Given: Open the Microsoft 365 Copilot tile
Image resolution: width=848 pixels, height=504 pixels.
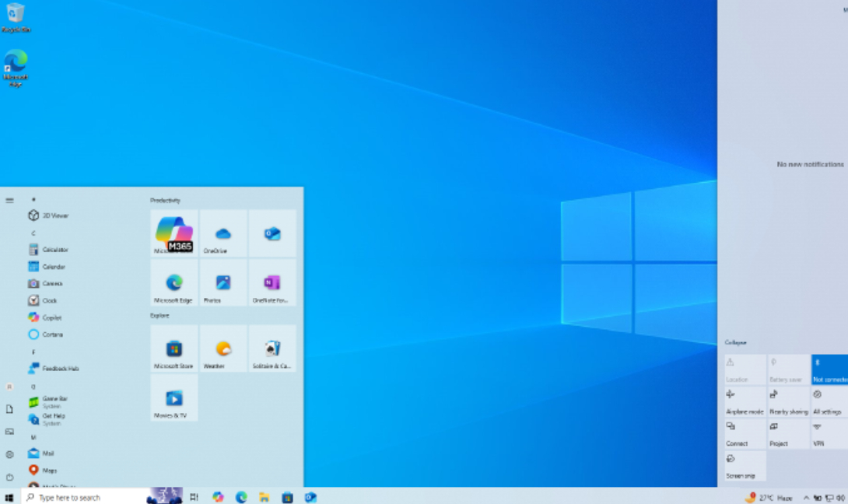Looking at the screenshot, I should pos(174,233).
